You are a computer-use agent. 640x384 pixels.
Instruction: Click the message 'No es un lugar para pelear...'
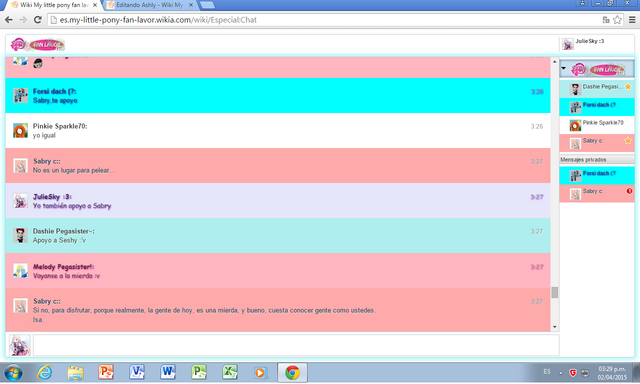[73, 171]
